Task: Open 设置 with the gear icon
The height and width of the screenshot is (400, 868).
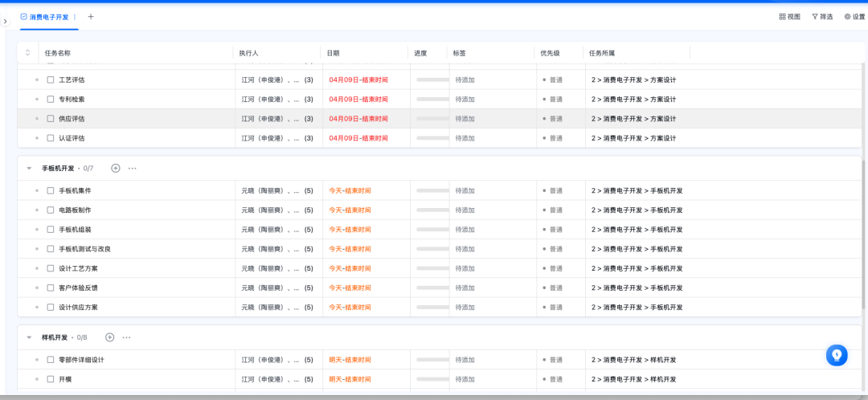Action: [854, 17]
